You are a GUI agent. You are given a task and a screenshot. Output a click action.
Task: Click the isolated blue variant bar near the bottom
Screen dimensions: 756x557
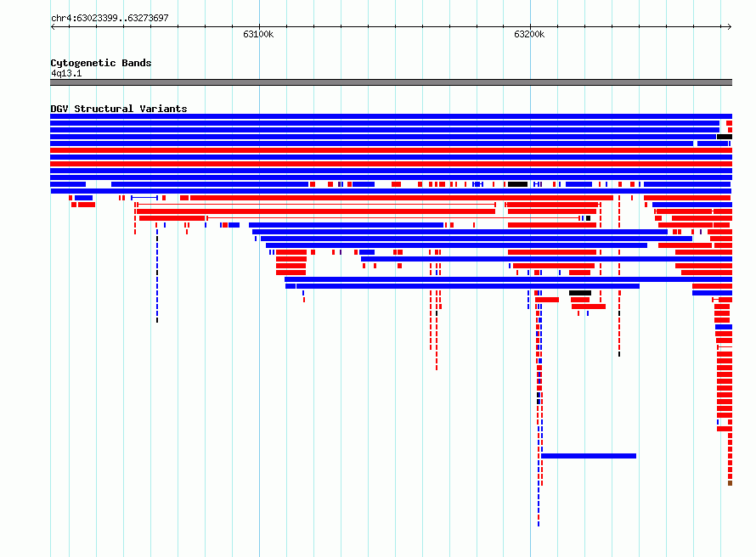click(x=588, y=456)
